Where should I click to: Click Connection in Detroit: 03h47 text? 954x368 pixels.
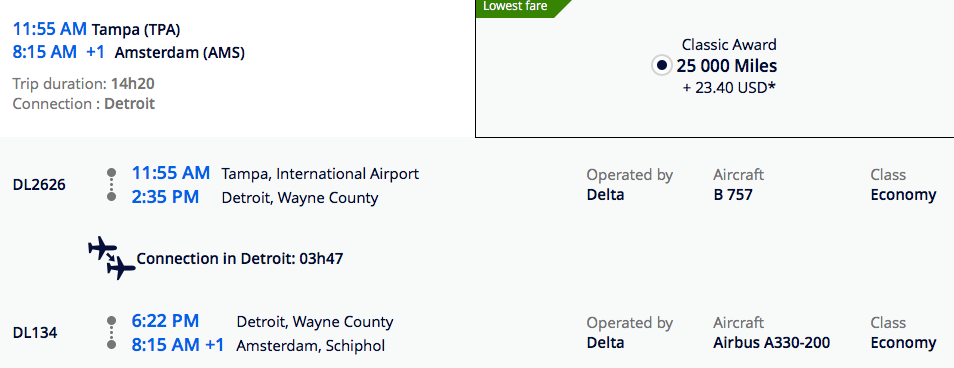240,259
